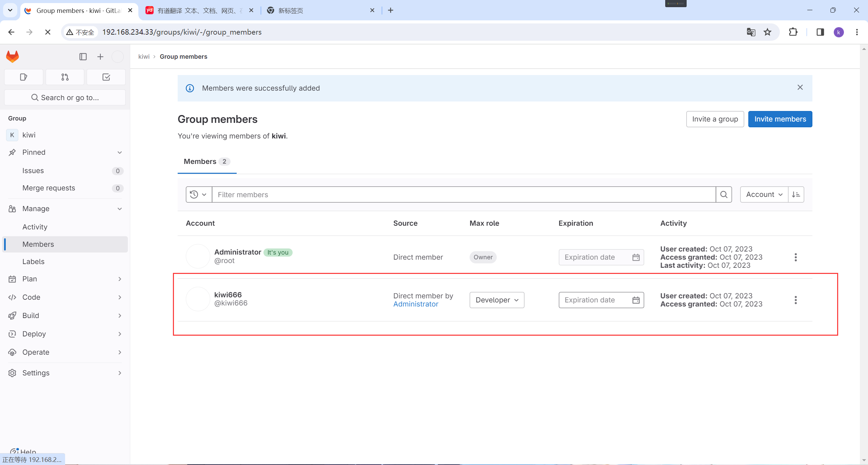The height and width of the screenshot is (465, 868).
Task: Open recent searches history dropdown
Action: pyautogui.click(x=198, y=194)
